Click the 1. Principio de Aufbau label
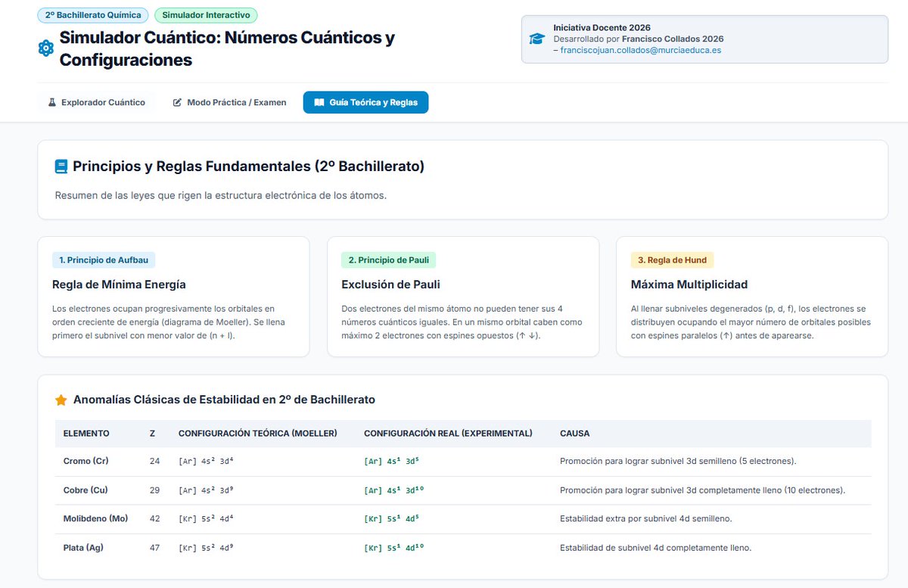 [104, 260]
